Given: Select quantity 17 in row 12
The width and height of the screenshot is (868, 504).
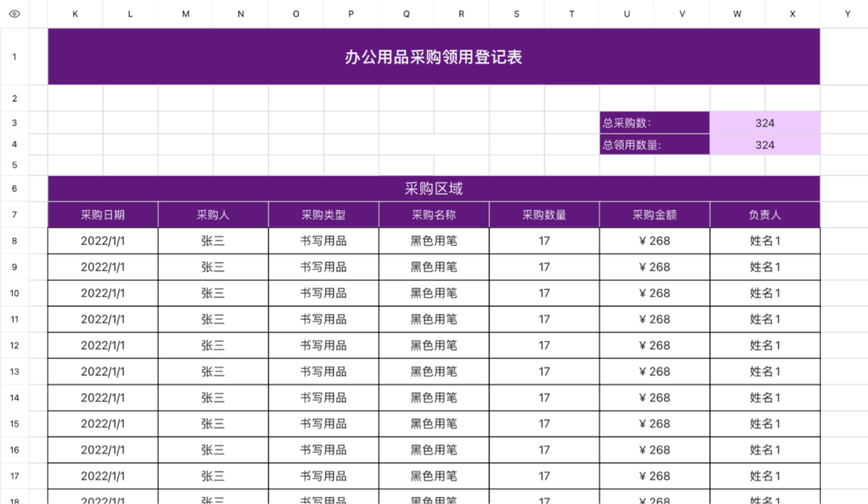Looking at the screenshot, I should pyautogui.click(x=544, y=345).
